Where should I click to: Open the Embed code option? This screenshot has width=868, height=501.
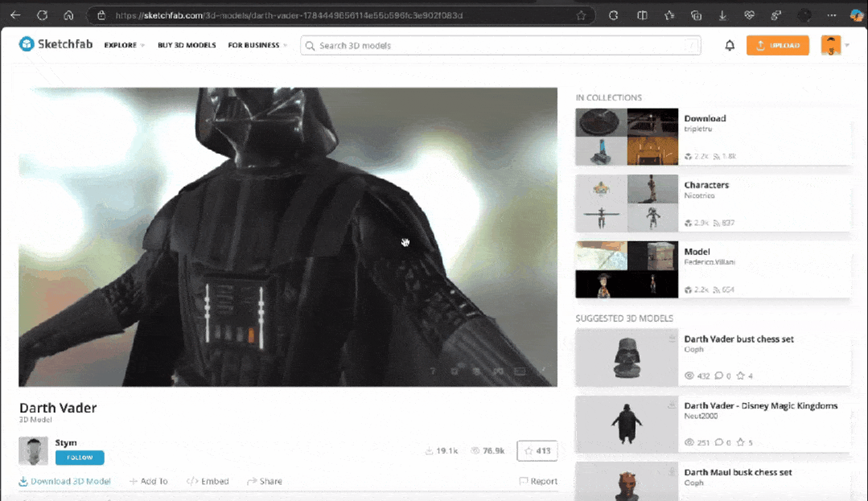coord(208,481)
